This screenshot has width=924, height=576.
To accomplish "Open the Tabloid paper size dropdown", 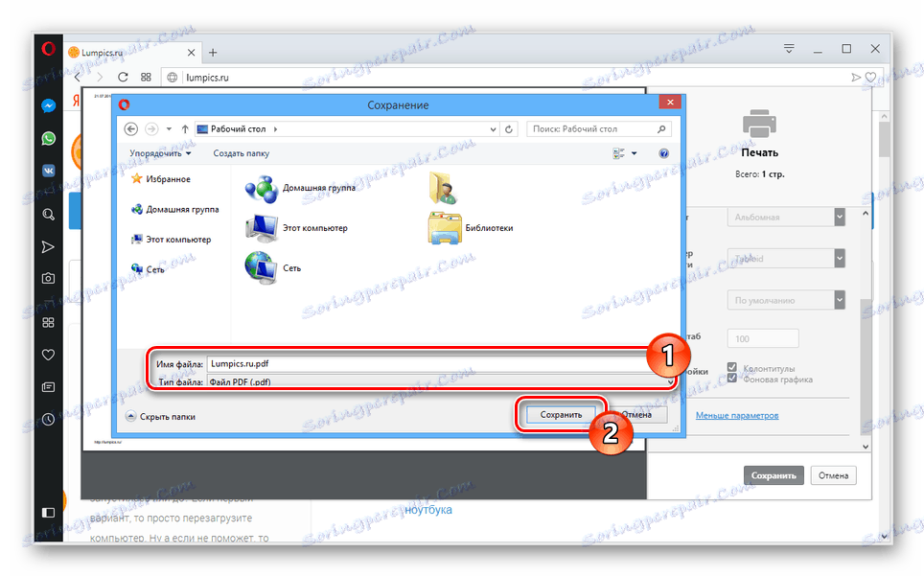I will pyautogui.click(x=786, y=258).
